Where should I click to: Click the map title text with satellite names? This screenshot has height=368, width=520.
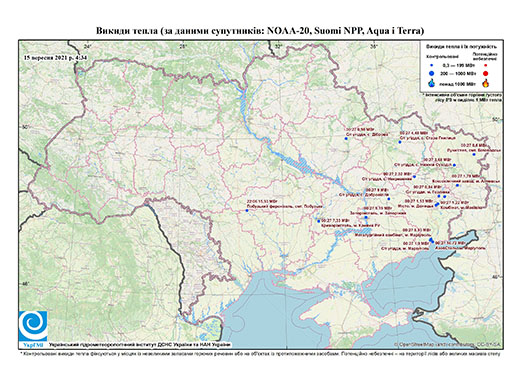click(260, 31)
